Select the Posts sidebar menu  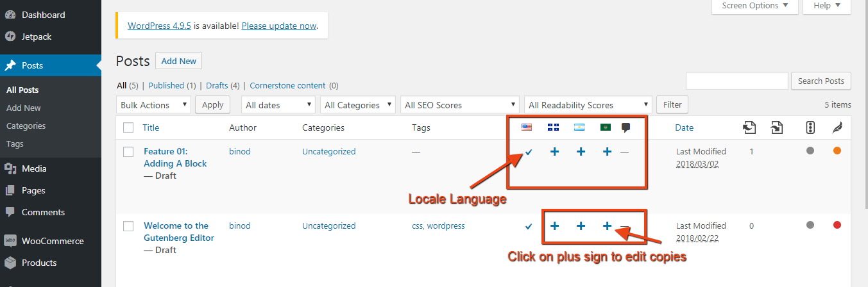[51, 65]
